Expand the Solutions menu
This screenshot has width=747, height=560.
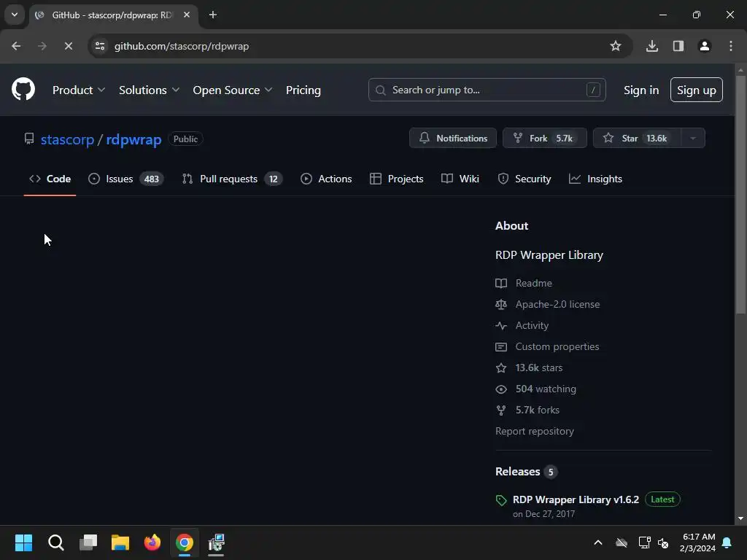[x=149, y=90]
